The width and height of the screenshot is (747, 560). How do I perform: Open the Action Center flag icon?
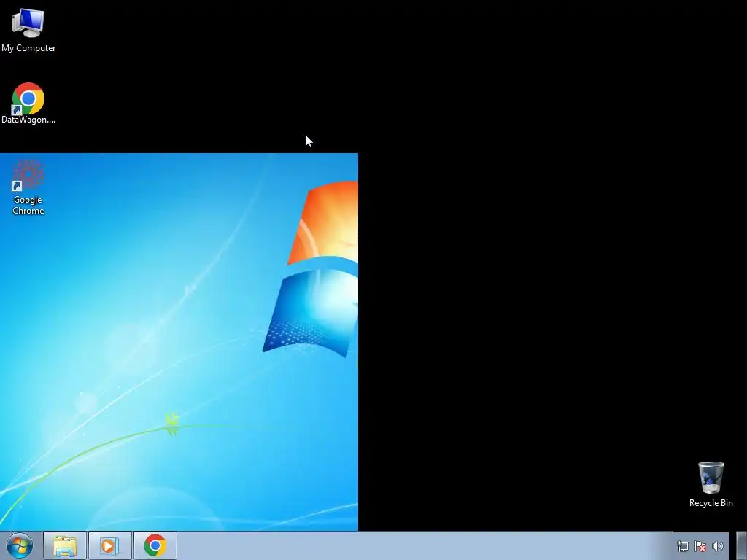700,546
